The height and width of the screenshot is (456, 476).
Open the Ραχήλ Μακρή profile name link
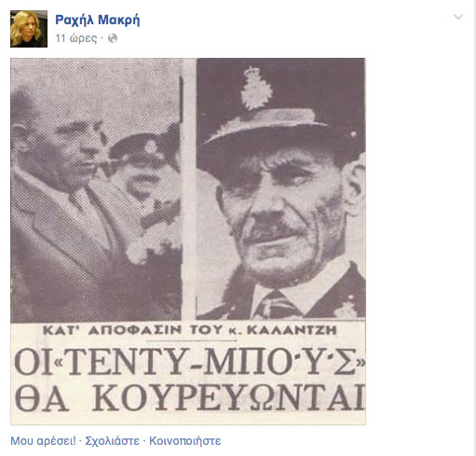98,20
